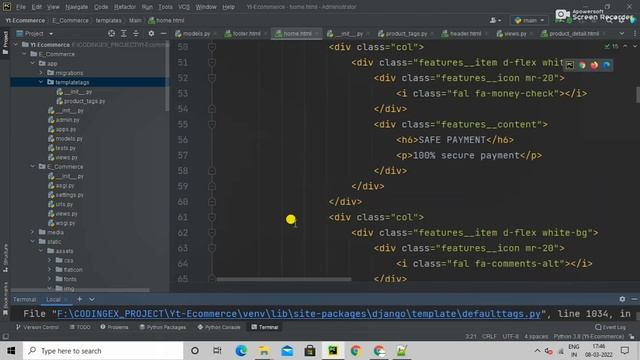Viewport: 640px width, 360px height.
Task: Switch to the product_detail.html editor tab
Action: (x=573, y=33)
